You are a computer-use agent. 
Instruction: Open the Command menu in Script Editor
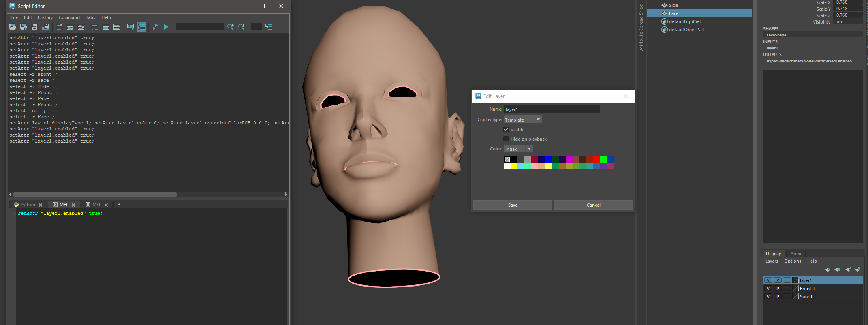[x=69, y=17]
